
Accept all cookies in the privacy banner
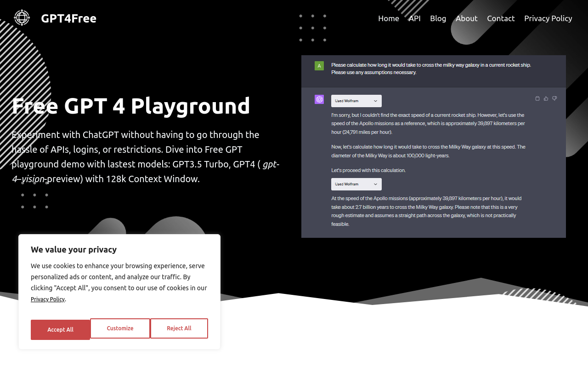click(x=60, y=329)
